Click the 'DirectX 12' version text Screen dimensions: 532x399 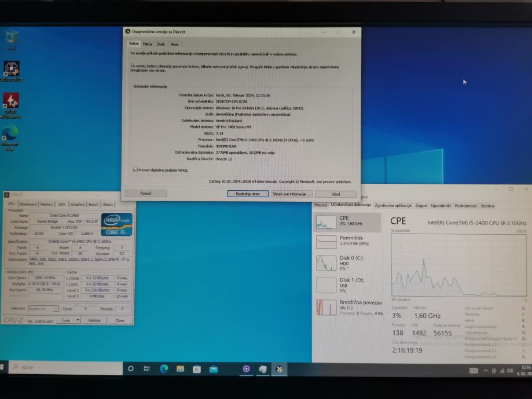(223, 159)
